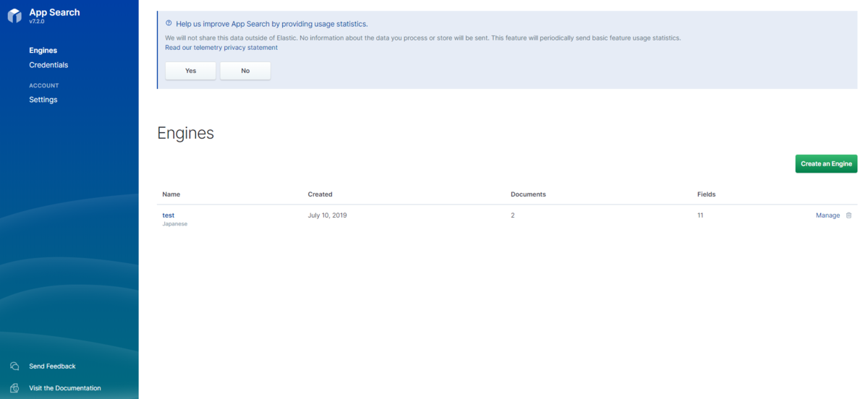Click the Fields column header
The height and width of the screenshot is (399, 868).
(706, 194)
